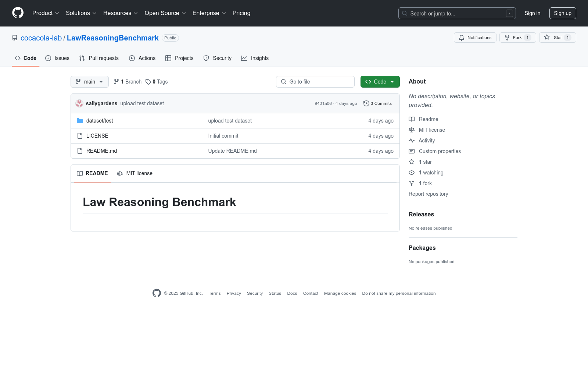Image resolution: width=588 pixels, height=368 pixels.
Task: Click the README.md file icon
Action: coord(80,151)
